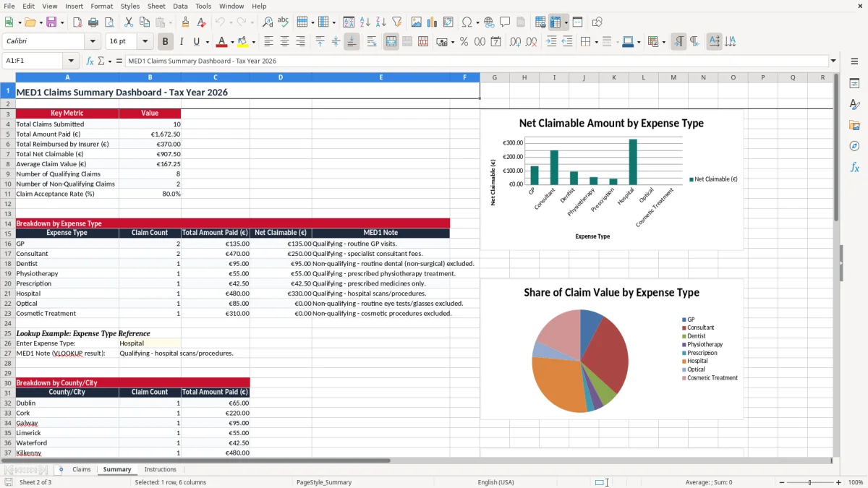Click Sort Descending icon
Image resolution: width=868 pixels, height=488 pixels.
point(380,22)
